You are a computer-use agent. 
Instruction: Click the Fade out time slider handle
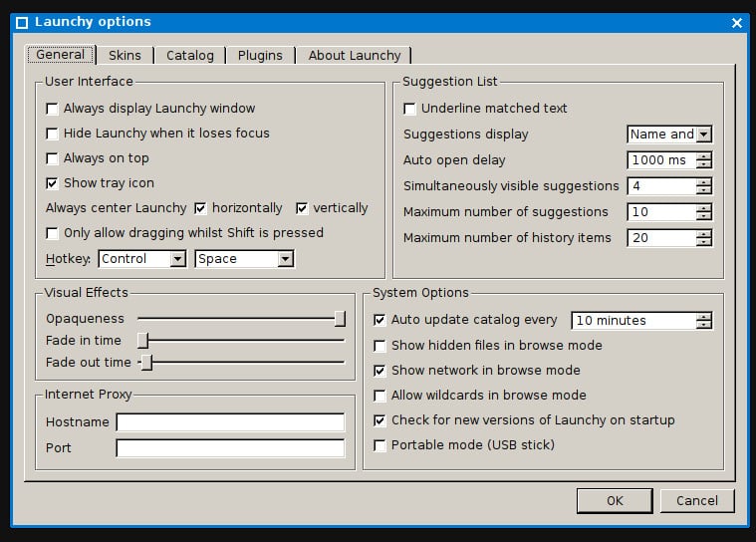[146, 362]
